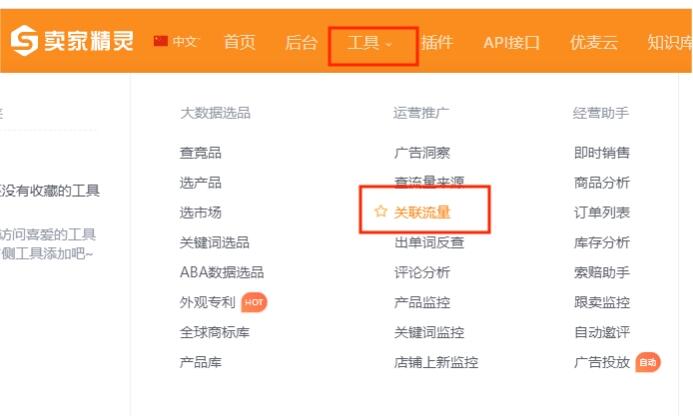Open the 即时销售 tool
The width and height of the screenshot is (693, 418).
(x=602, y=153)
